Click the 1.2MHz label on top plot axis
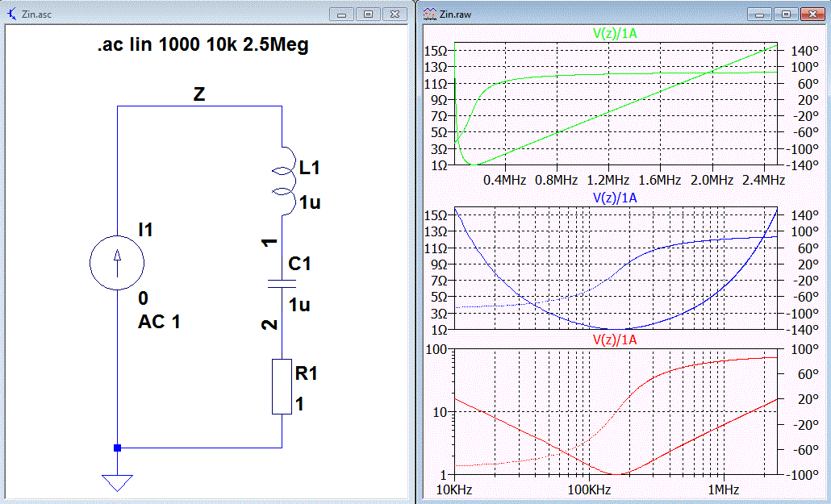Viewport: 831px width, 504px height. [608, 180]
